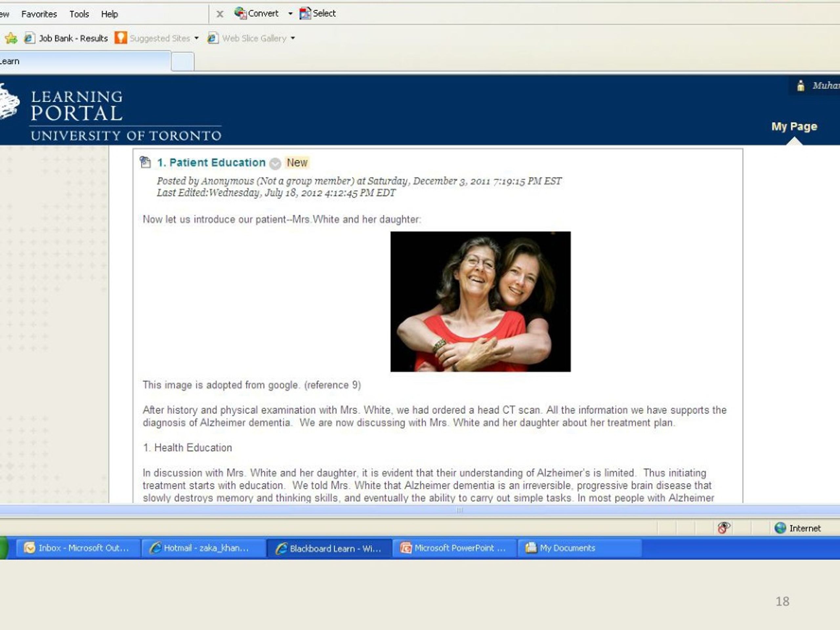Open the Tools menu
Screen dimensions: 840x630
pyautogui.click(x=79, y=14)
